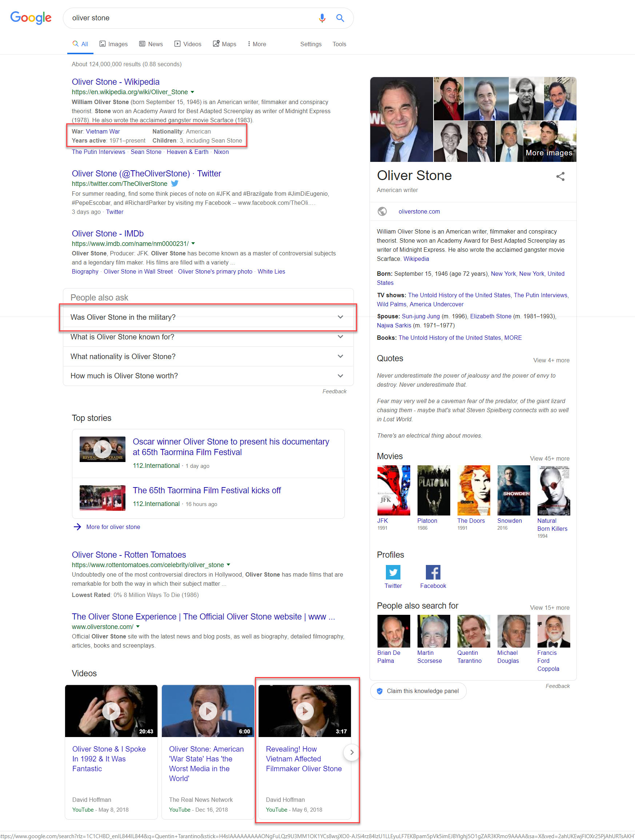The image size is (635, 840).
Task: Select the Platoon movie poster
Action: point(434,490)
